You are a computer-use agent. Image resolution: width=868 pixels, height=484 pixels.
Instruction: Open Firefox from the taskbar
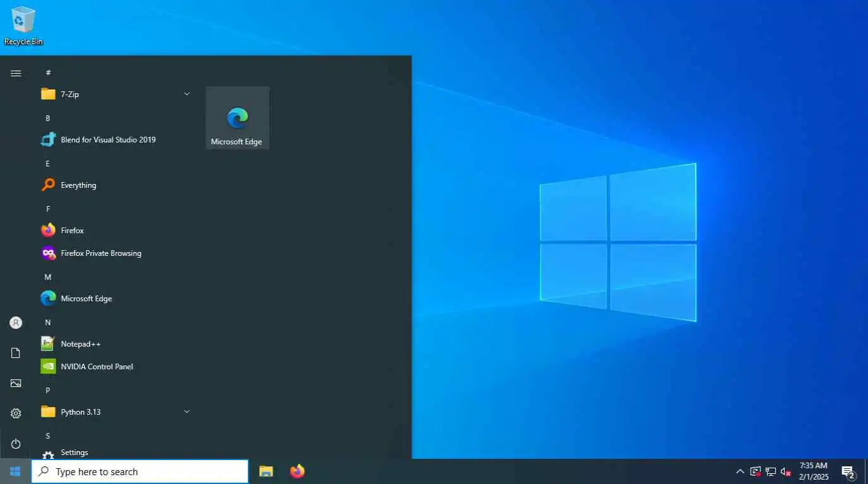click(x=297, y=471)
